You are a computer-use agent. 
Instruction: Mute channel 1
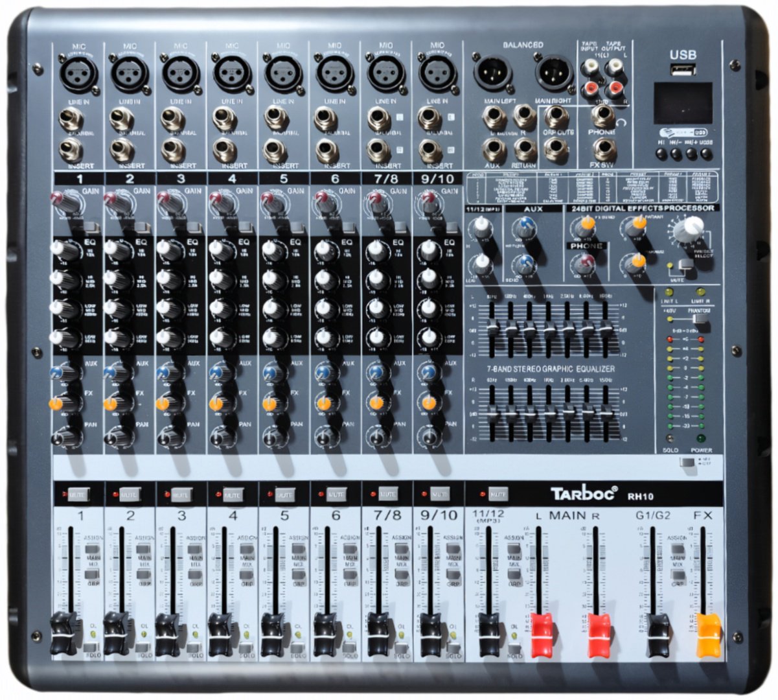point(78,495)
